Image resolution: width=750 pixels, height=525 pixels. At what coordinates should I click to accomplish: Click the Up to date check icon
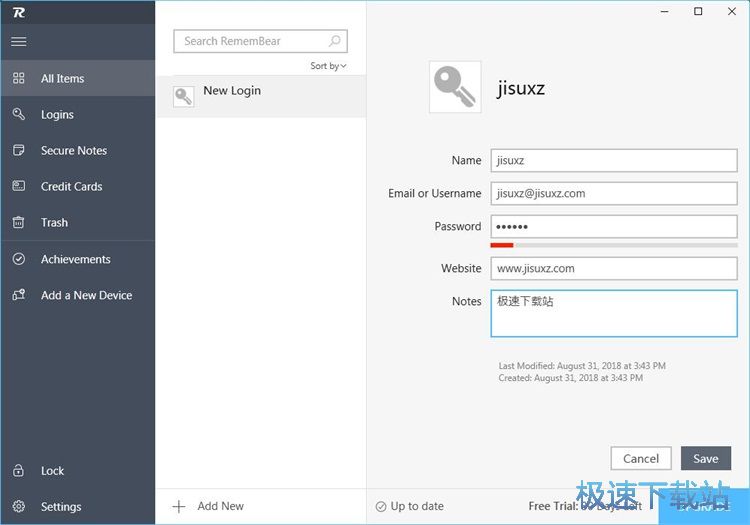(x=381, y=506)
